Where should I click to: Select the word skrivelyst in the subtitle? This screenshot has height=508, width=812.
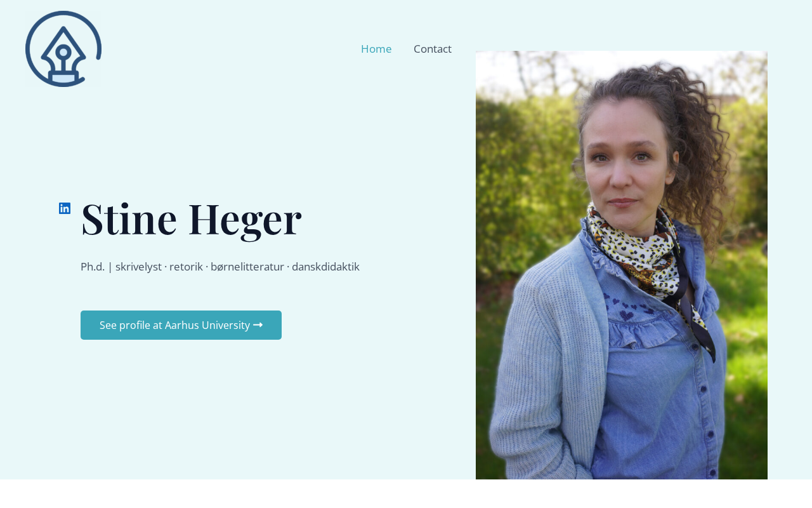coord(138,267)
